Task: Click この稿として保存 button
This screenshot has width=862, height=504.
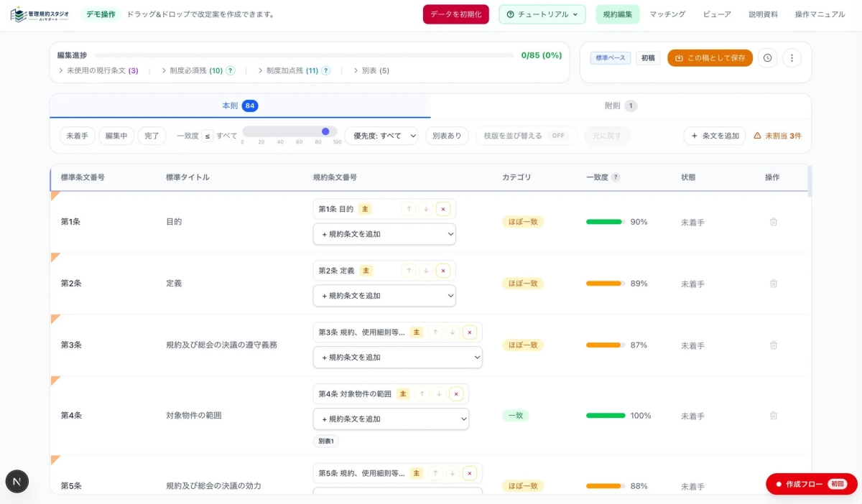Action: tap(710, 58)
